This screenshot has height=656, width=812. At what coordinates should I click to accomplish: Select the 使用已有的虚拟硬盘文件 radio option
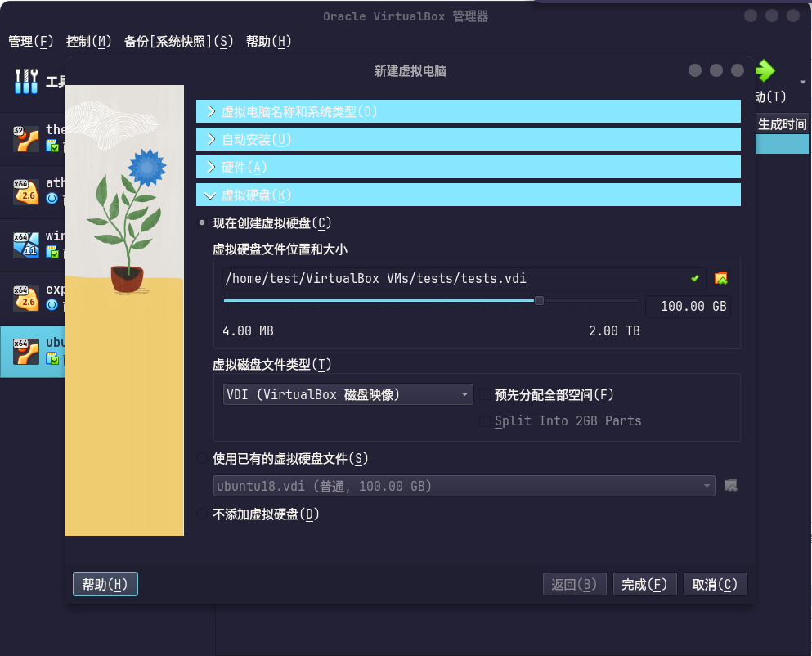(202, 458)
